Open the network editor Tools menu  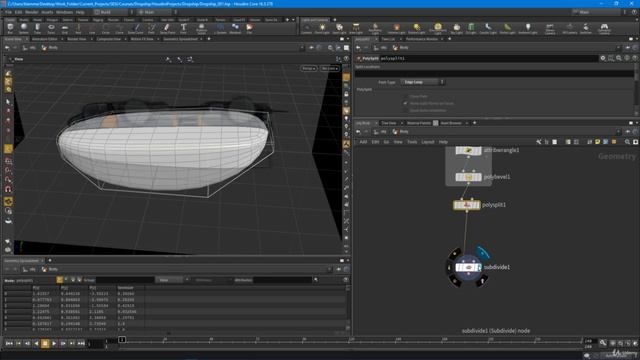[412, 142]
